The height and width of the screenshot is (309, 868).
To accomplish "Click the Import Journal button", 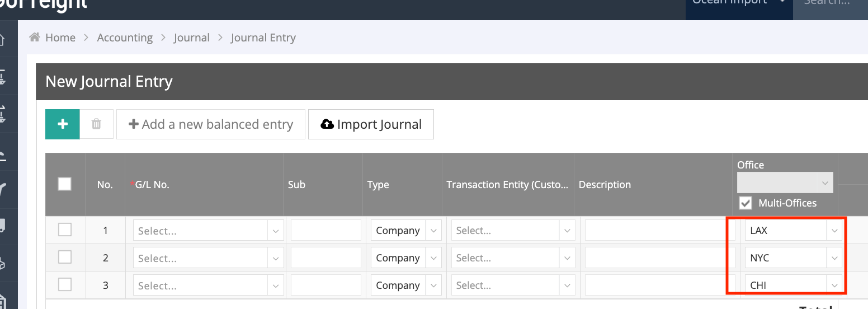I will click(371, 124).
